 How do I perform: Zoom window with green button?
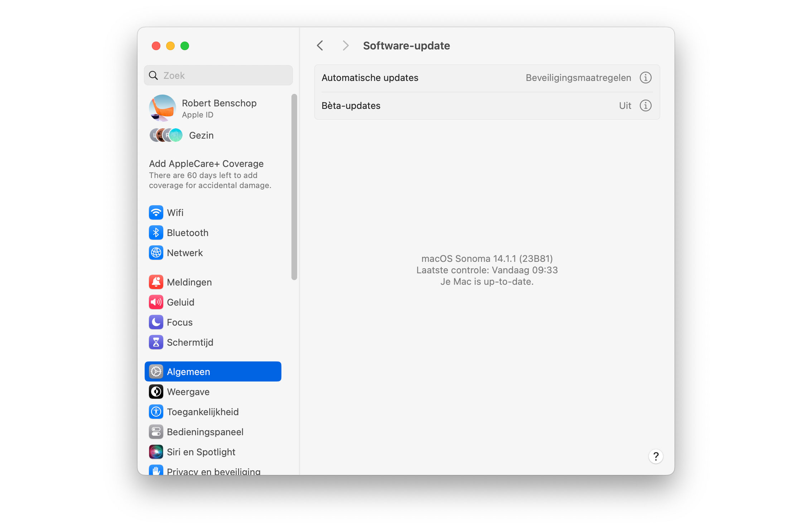click(185, 46)
